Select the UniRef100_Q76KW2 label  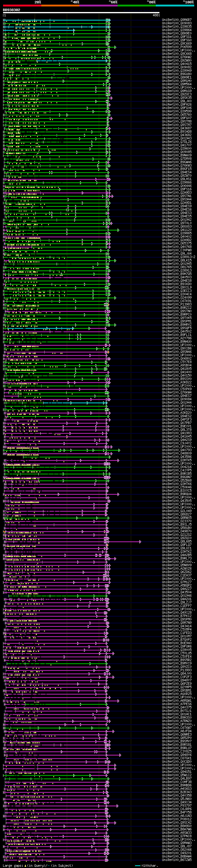pyautogui.click(x=177, y=57)
